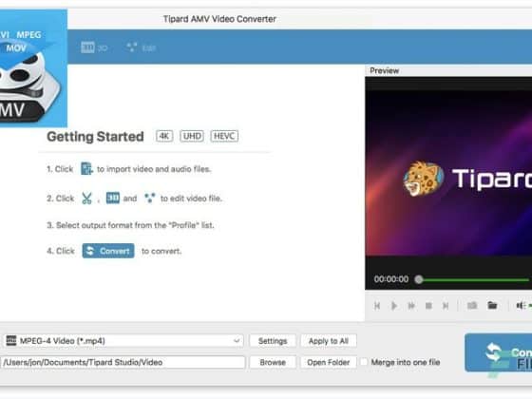This screenshot has height=399, width=532.
Task: Click the preview seek slider handle
Action: [x=419, y=279]
